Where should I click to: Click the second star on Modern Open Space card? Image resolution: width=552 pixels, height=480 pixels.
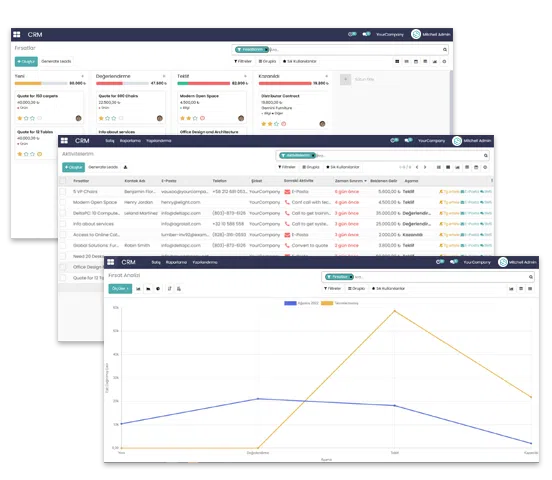click(189, 118)
